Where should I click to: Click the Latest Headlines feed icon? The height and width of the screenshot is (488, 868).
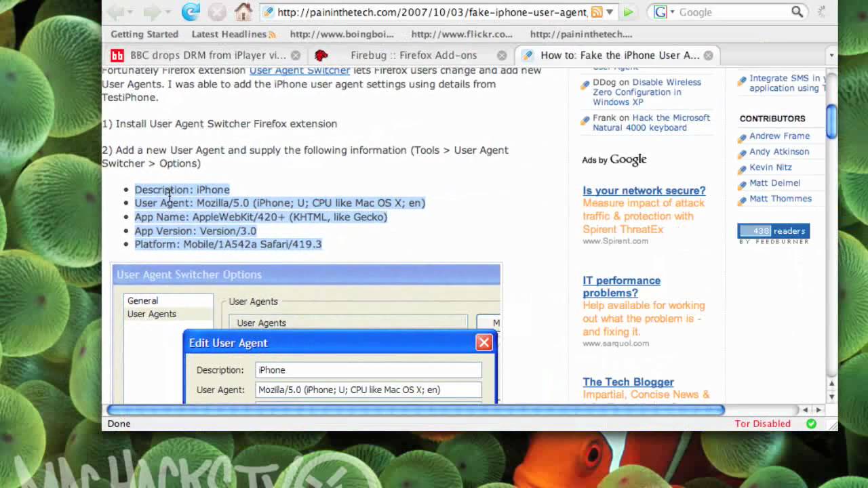coord(272,35)
